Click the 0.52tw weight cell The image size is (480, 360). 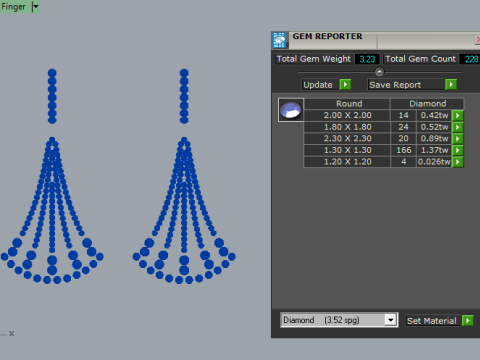point(434,127)
